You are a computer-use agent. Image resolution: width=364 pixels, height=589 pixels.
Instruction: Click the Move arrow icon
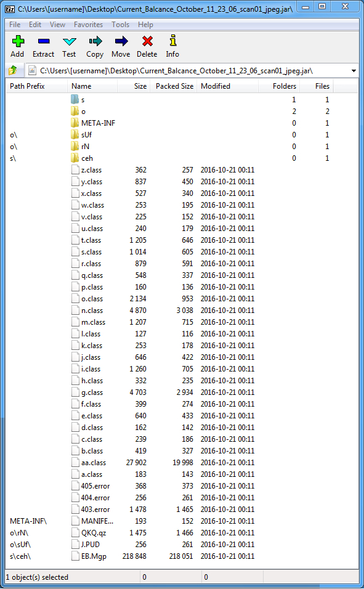(x=121, y=41)
